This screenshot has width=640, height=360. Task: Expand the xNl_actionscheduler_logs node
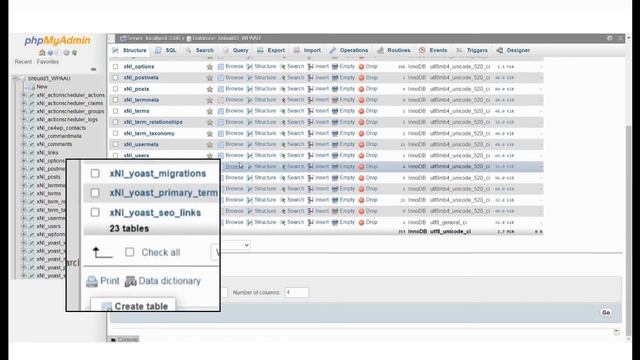click(24, 119)
